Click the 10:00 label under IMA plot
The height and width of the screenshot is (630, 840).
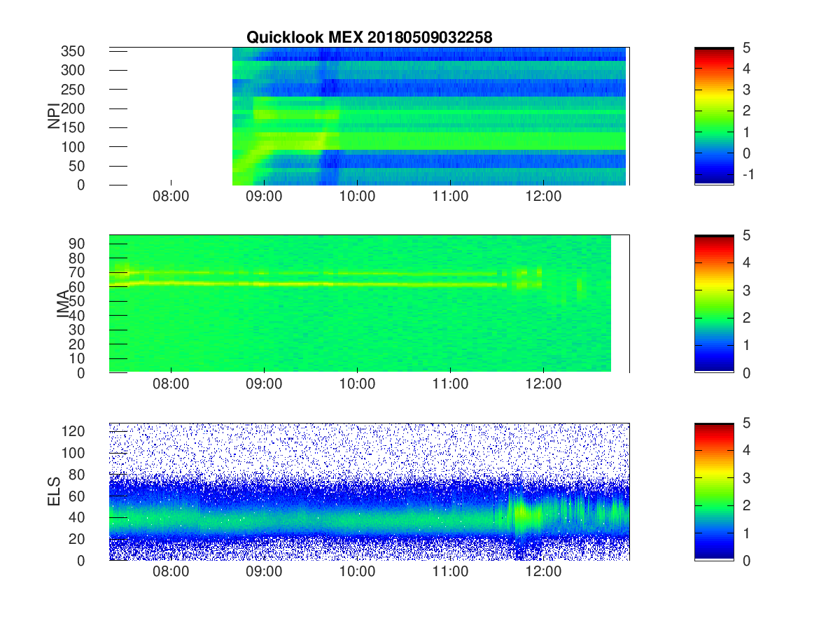(357, 385)
